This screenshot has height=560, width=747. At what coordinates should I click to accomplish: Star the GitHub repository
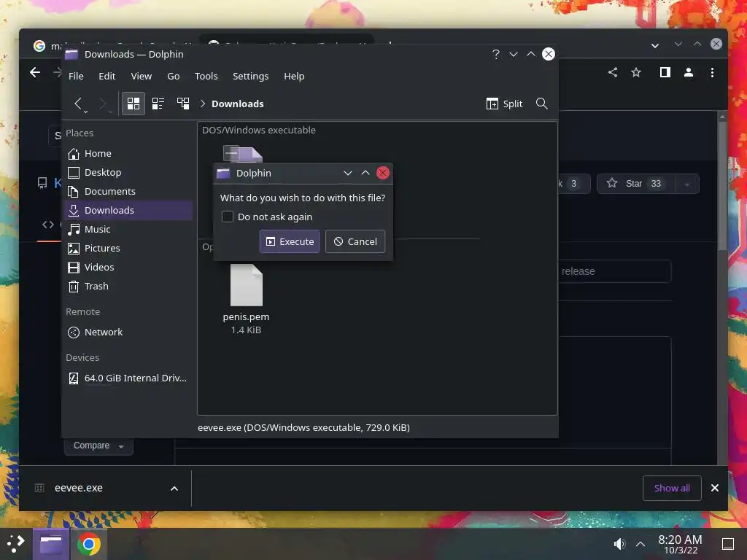click(x=635, y=184)
